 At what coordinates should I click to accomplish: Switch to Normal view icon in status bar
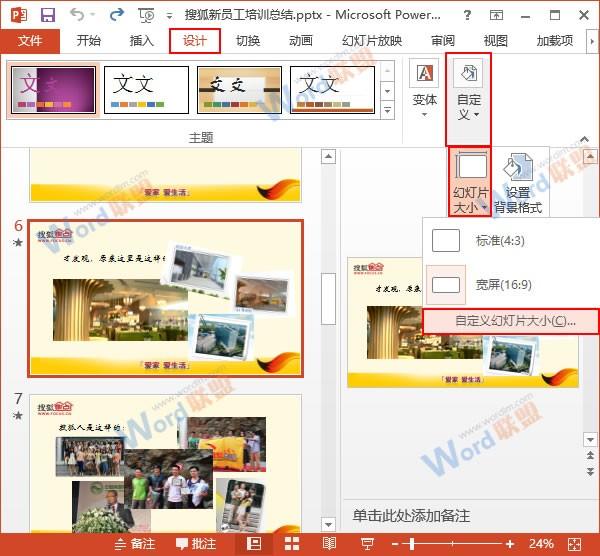(x=254, y=543)
